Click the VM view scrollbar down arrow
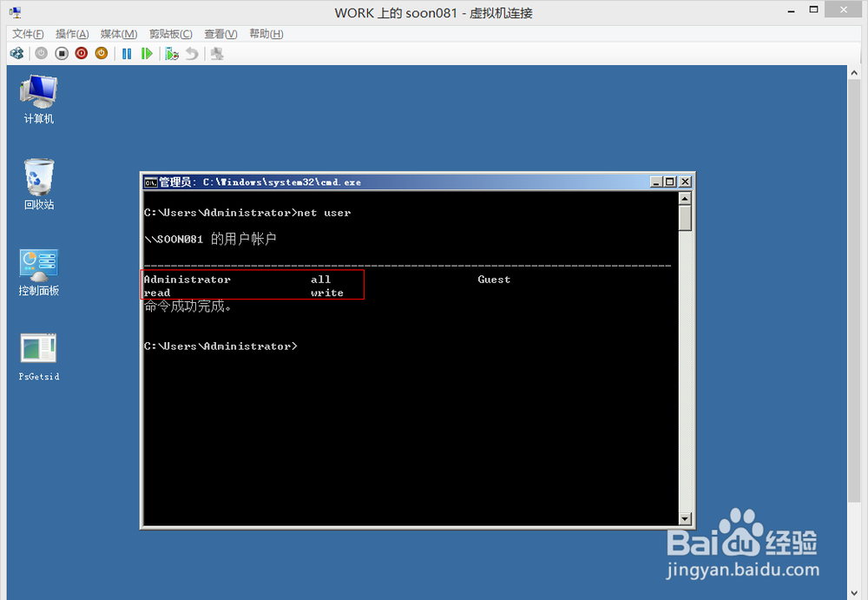This screenshot has width=868, height=600. (x=853, y=593)
